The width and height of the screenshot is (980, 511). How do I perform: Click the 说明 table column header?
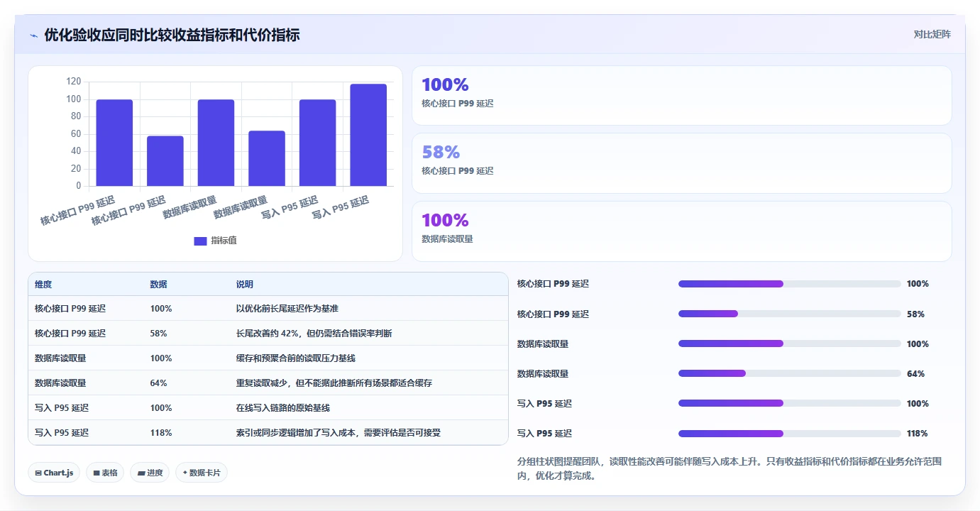coord(245,285)
